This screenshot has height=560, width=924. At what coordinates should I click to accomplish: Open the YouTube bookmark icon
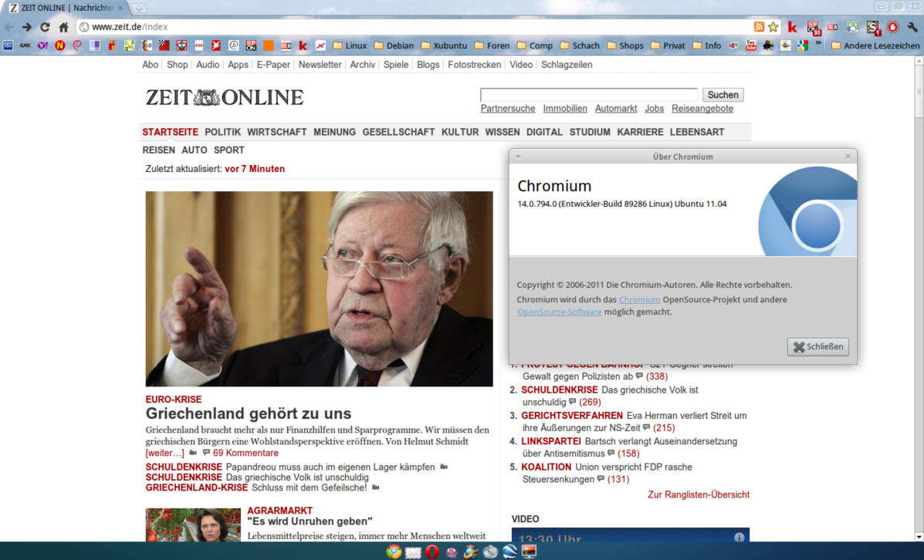point(751,46)
